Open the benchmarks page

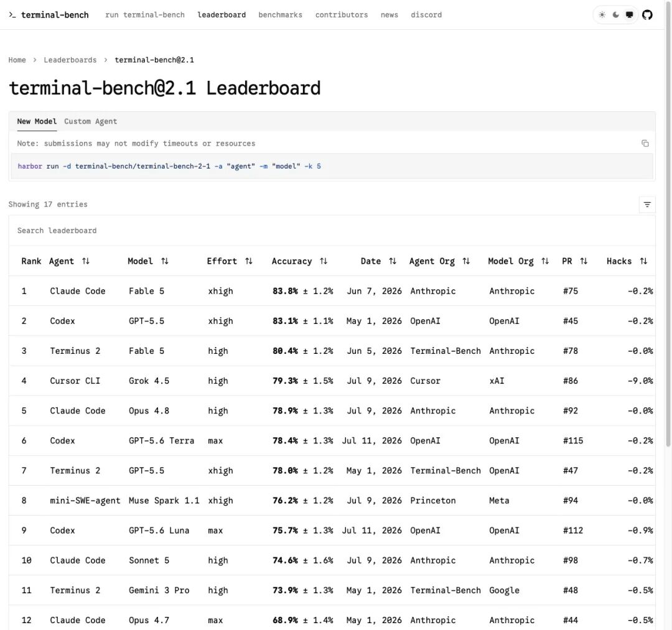280,15
